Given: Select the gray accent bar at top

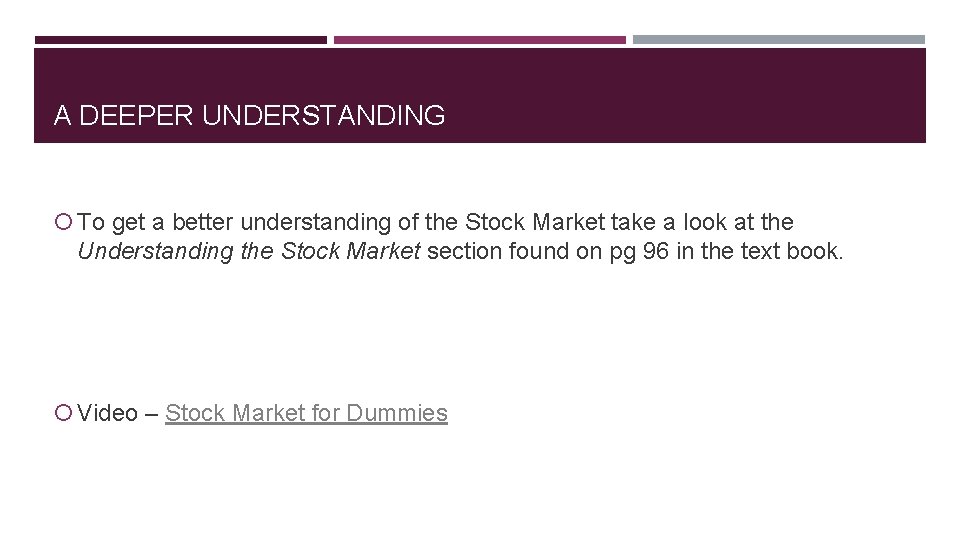Looking at the screenshot, I should click(779, 40).
